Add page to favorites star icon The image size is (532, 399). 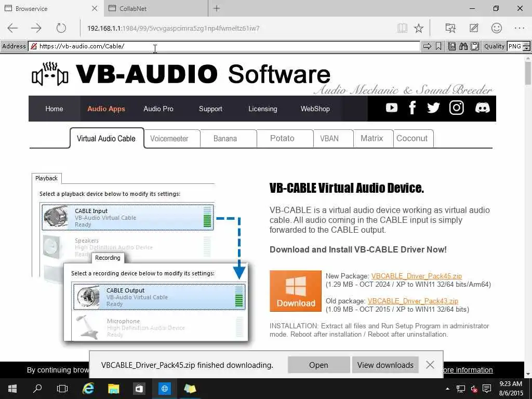419,28
